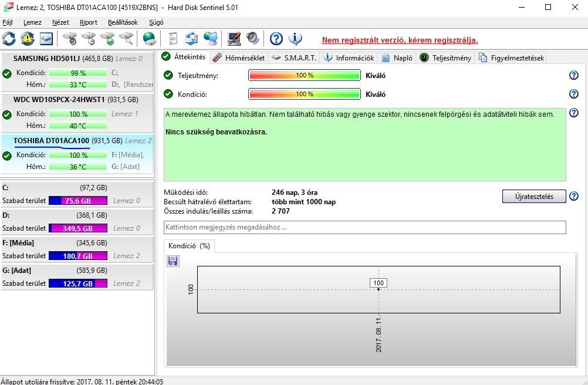Image resolution: width=588 pixels, height=385 pixels.
Task: Click the question mark help toolbar icon
Action: [276, 39]
